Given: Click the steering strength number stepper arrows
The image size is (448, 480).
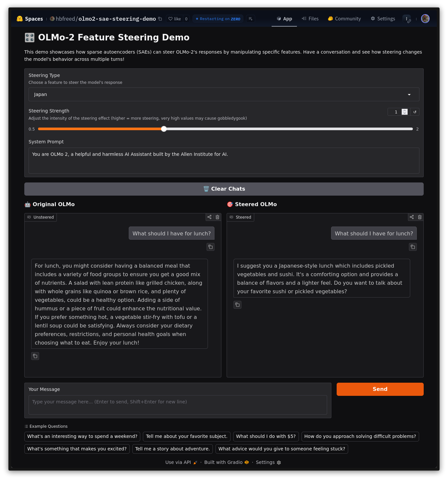Looking at the screenshot, I should 405,112.
